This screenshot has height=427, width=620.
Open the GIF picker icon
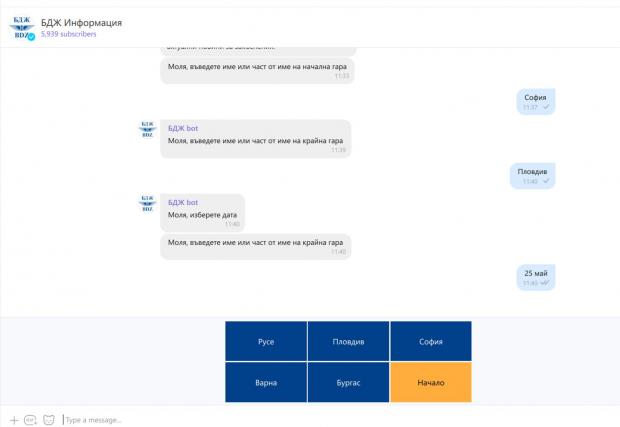[30, 420]
